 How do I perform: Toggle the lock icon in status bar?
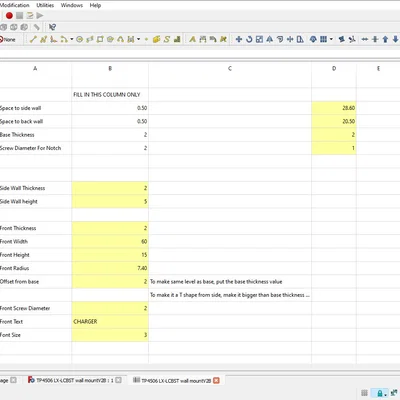coord(380,393)
